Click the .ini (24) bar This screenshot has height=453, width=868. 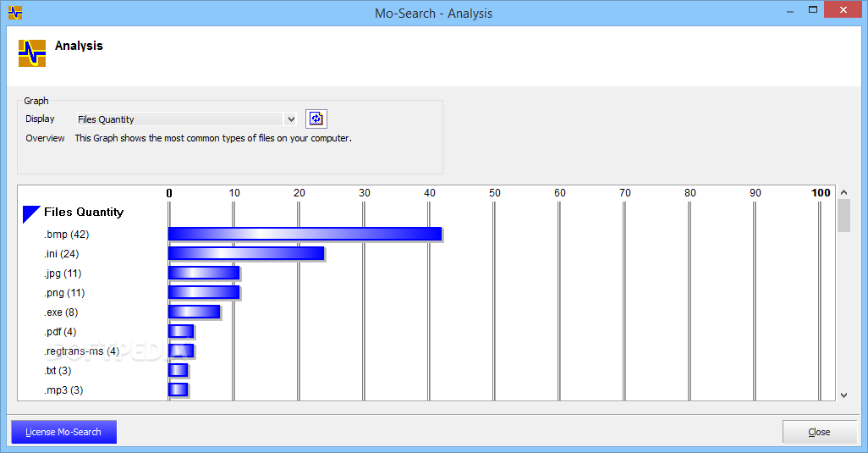(246, 254)
